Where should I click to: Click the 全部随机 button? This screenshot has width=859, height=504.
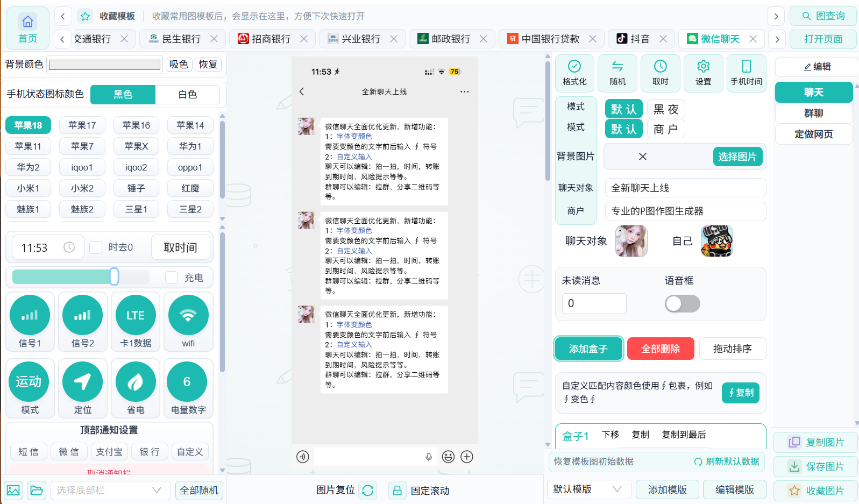199,491
